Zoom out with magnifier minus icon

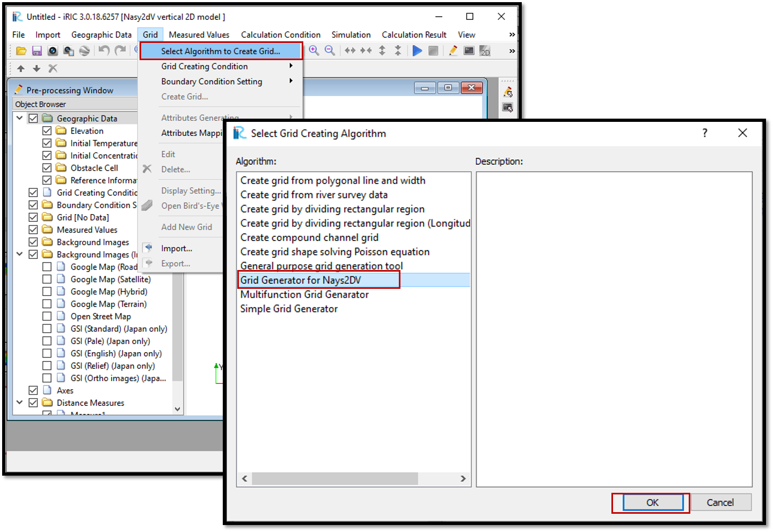click(x=330, y=50)
